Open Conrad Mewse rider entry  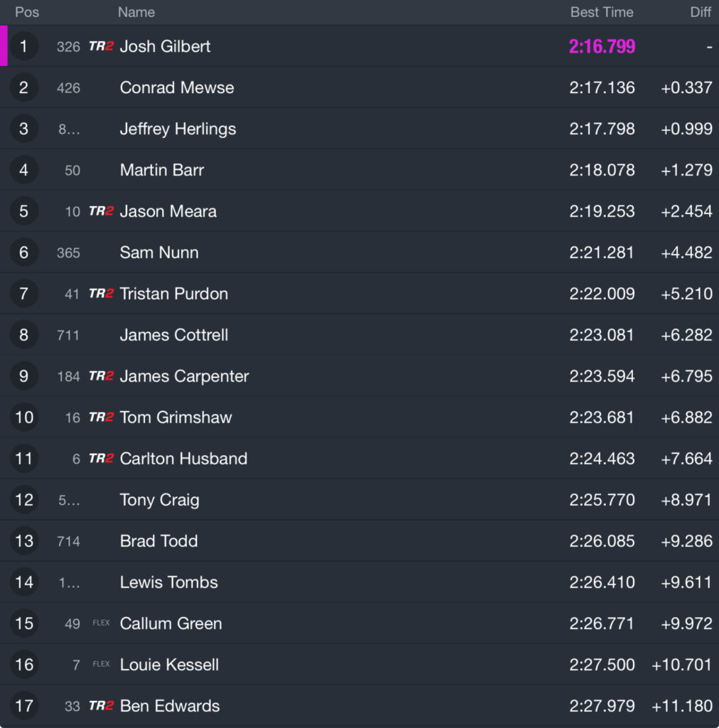coord(359,87)
